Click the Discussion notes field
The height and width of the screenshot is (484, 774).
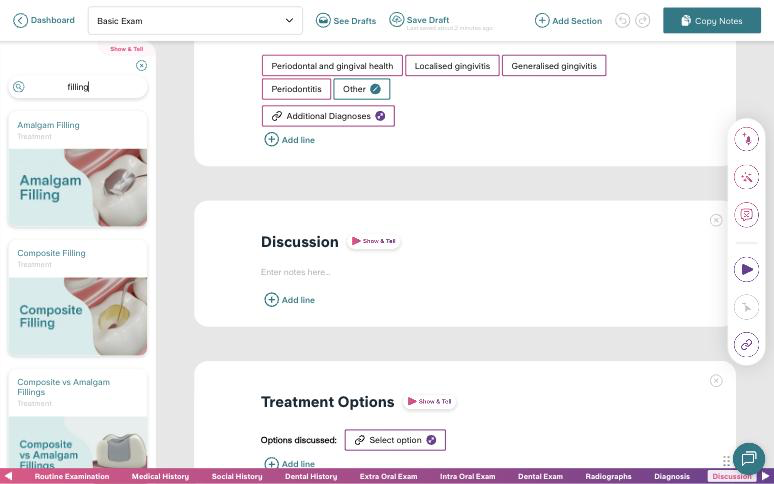point(296,272)
